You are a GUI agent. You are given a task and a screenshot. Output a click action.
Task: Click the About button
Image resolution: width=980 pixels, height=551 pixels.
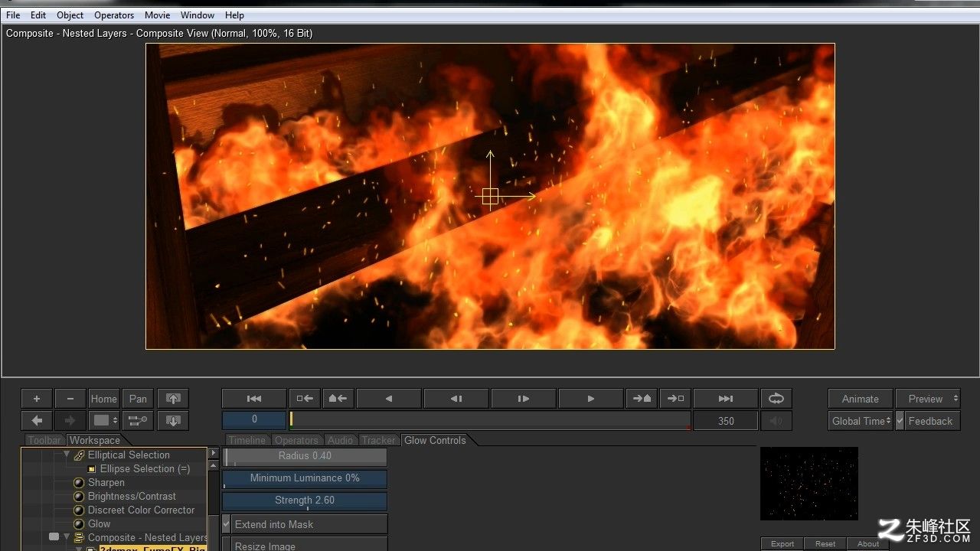tap(868, 544)
